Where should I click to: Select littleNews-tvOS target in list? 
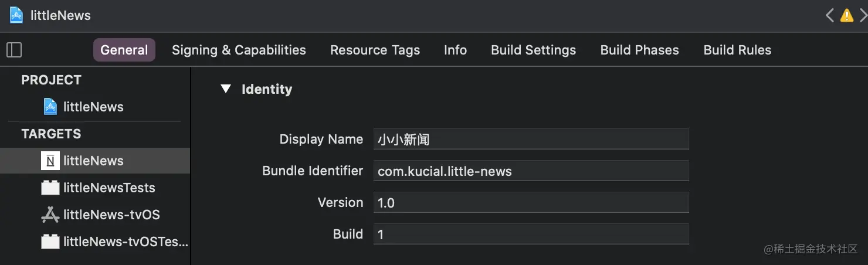[111, 215]
